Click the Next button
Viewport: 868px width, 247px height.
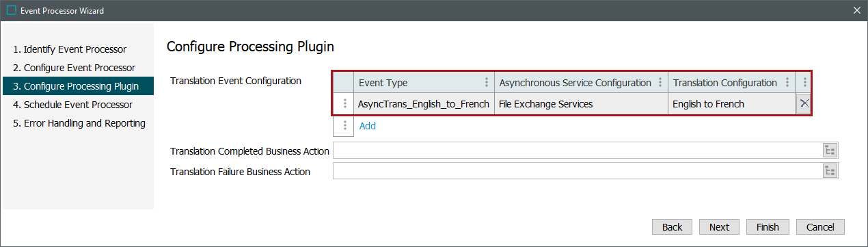pyautogui.click(x=719, y=227)
